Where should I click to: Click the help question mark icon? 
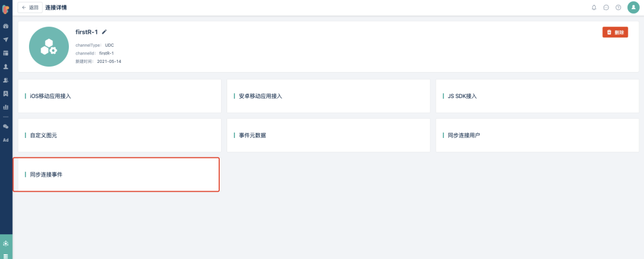(618, 7)
